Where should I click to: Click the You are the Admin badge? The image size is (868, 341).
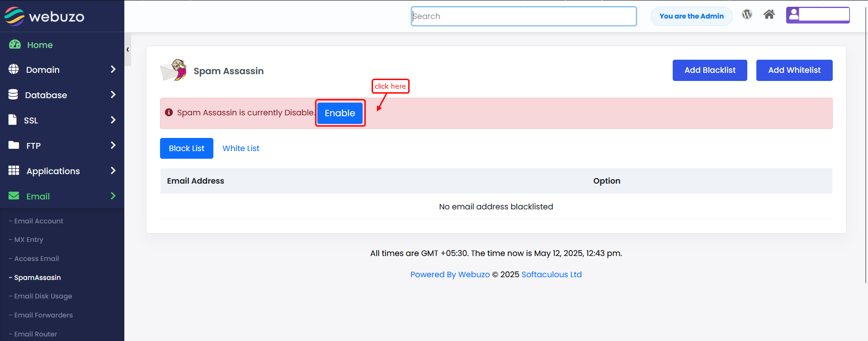[x=692, y=16]
